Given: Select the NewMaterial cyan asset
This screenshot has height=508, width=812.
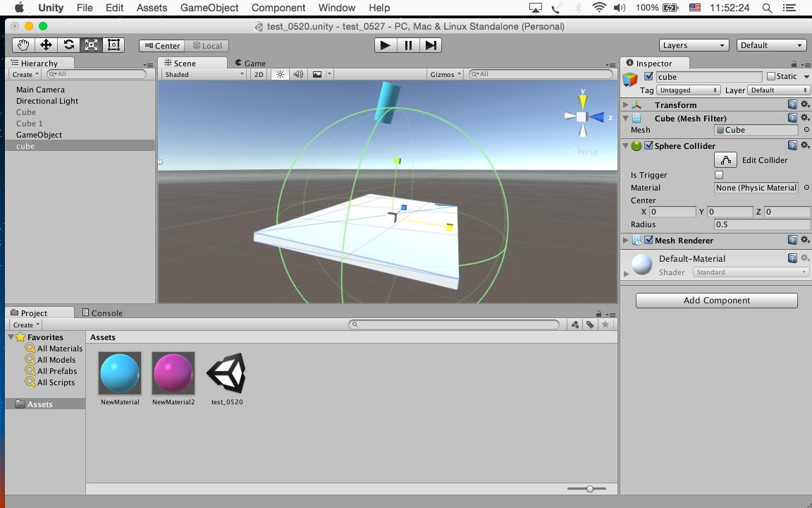Looking at the screenshot, I should pos(120,379).
